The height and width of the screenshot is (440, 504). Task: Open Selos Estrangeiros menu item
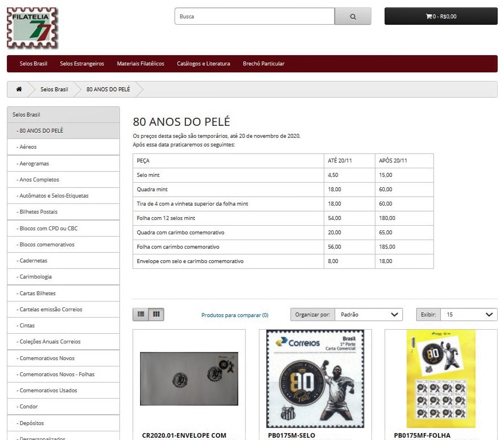pos(82,64)
